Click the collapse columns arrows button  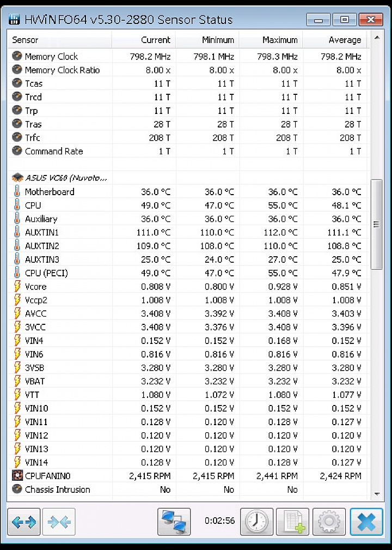(59, 522)
